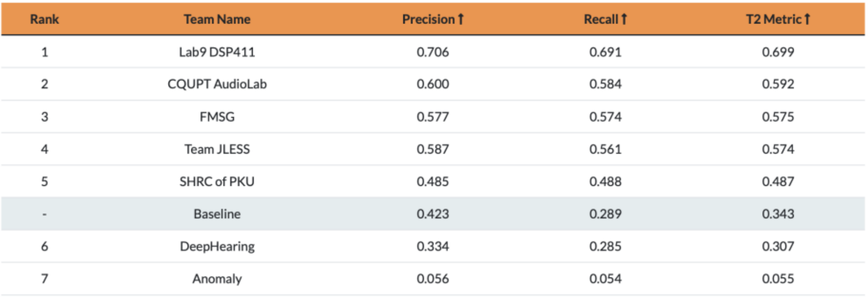
Task: Select Anomaly's T2 Metric 0.055 cell
Action: click(x=778, y=279)
